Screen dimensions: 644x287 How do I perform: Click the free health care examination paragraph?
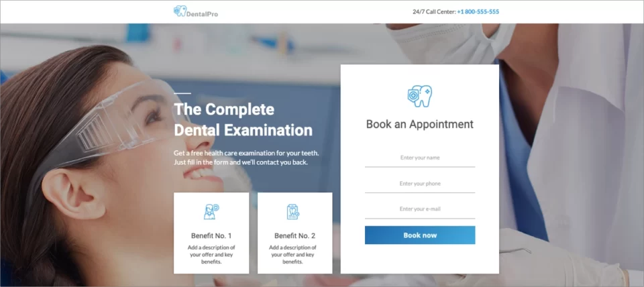coord(246,158)
